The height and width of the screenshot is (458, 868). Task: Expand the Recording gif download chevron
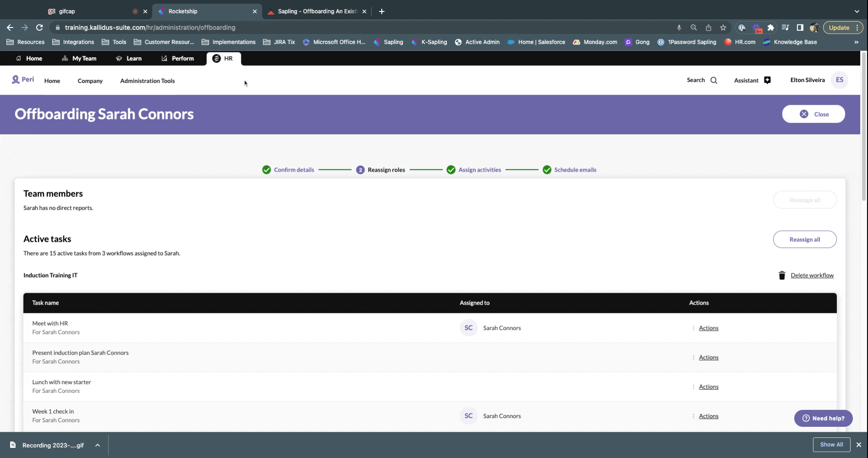click(x=97, y=445)
